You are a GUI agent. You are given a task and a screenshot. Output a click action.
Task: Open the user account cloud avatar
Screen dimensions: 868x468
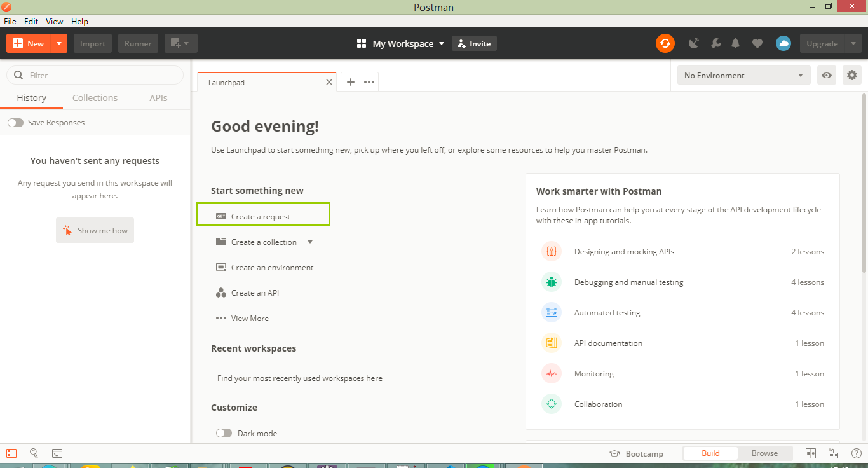783,43
